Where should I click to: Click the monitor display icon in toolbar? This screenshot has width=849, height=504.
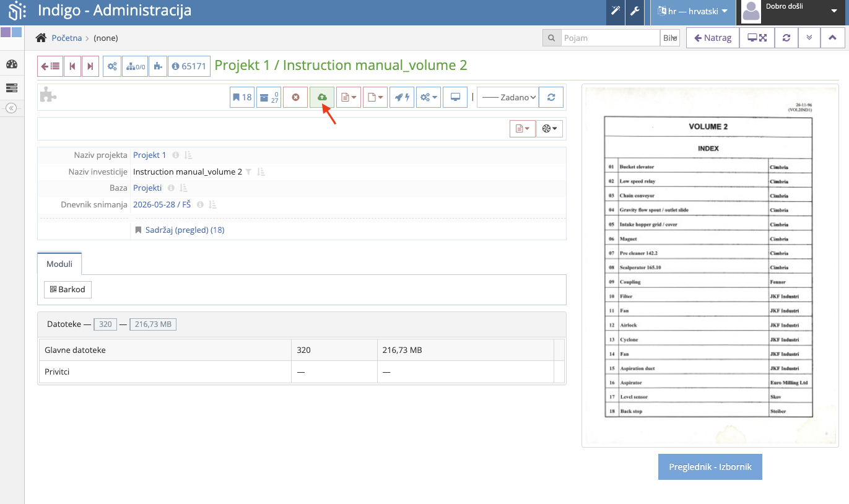click(455, 97)
